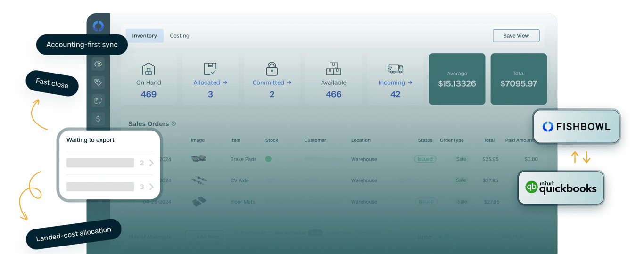Click the Customer column header

315,140
